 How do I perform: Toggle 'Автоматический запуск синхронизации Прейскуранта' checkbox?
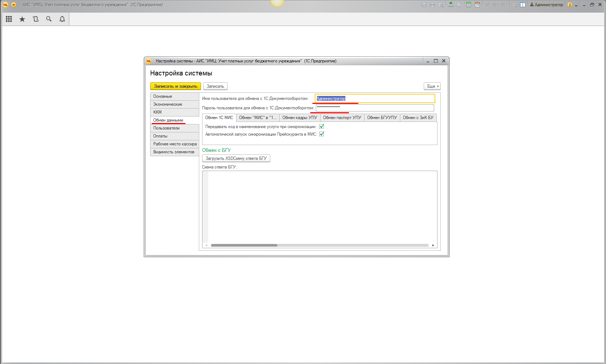click(322, 134)
